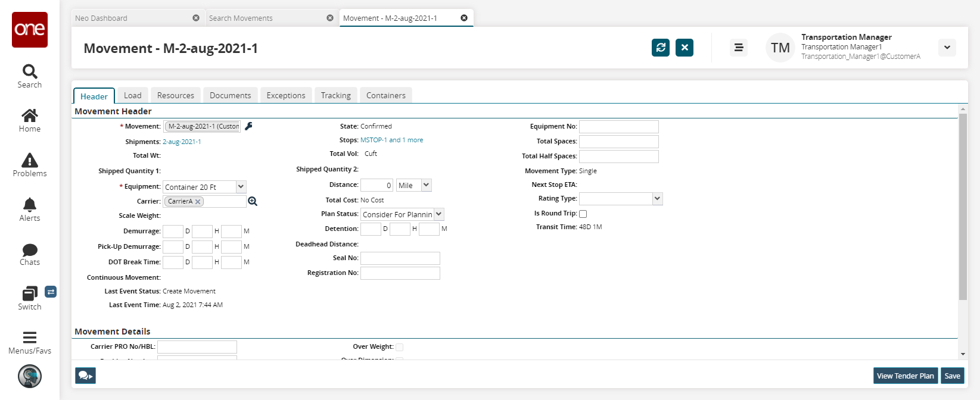This screenshot has width=980, height=400.
Task: Click the refresh icon in the header
Action: click(x=660, y=48)
